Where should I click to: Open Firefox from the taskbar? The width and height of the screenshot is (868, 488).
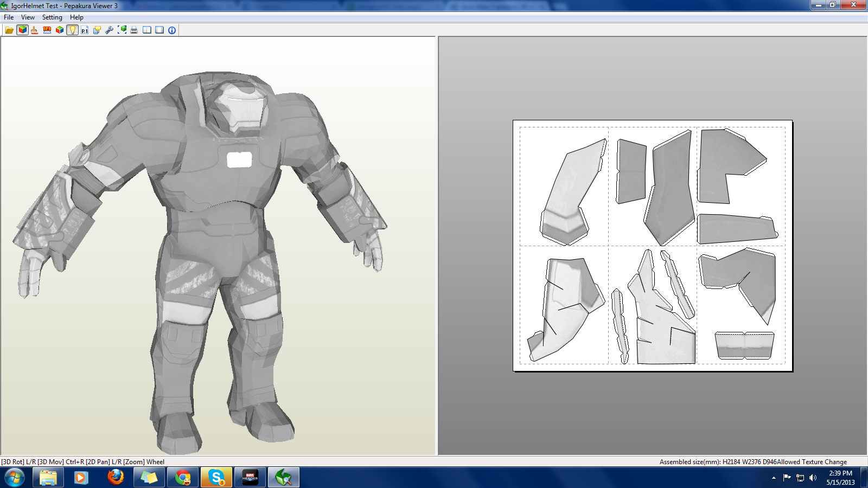click(115, 478)
